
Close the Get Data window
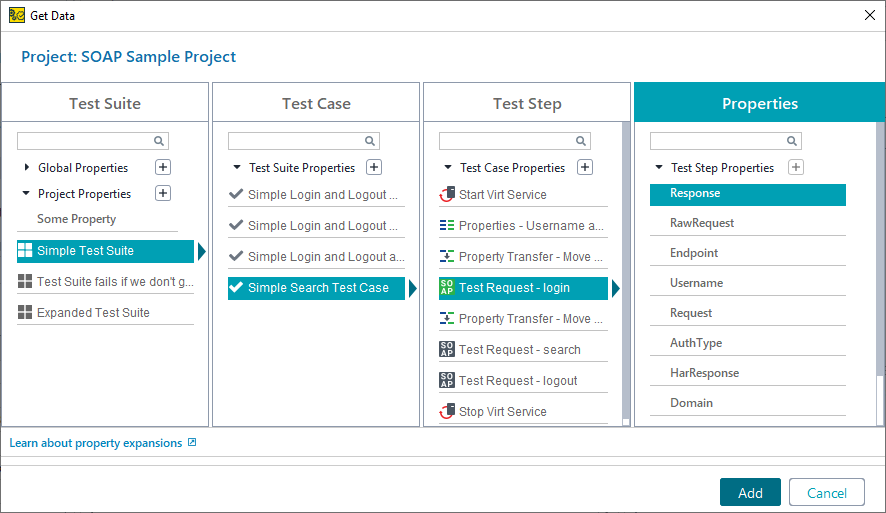870,15
